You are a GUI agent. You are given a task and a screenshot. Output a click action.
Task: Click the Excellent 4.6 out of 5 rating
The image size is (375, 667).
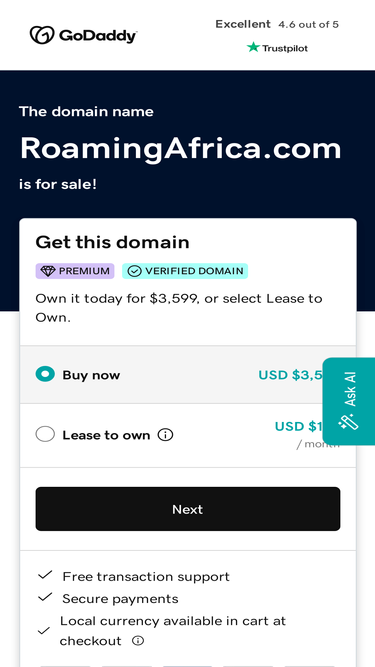point(277,24)
